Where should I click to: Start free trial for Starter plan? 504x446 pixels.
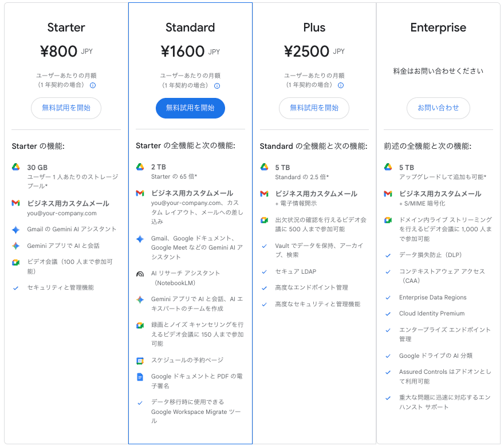tap(66, 108)
